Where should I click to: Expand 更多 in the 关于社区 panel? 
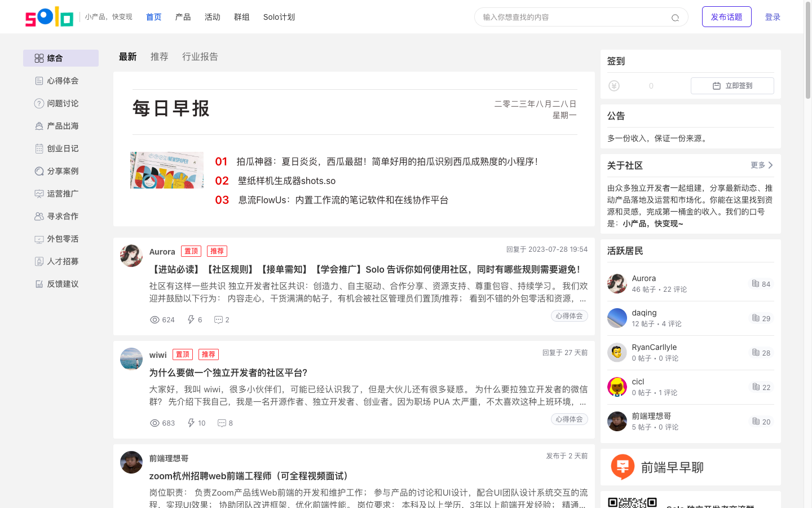[x=758, y=165]
